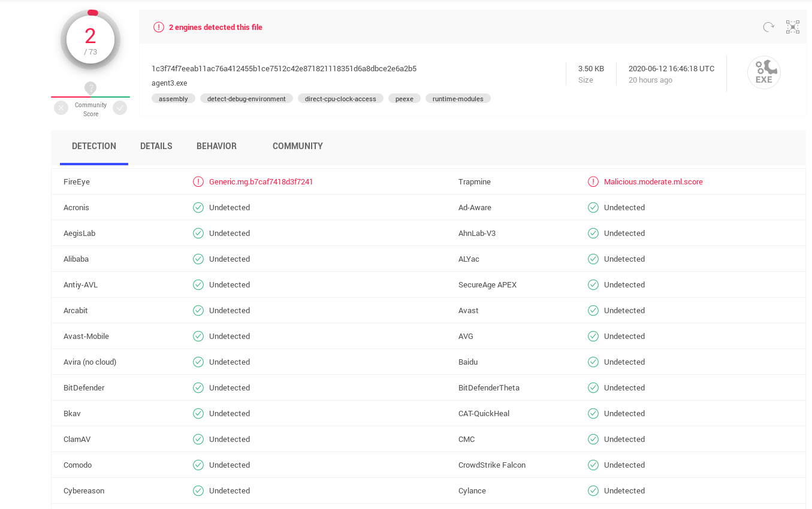
Task: Click the CrowdStrike Falcon engine name
Action: point(492,465)
